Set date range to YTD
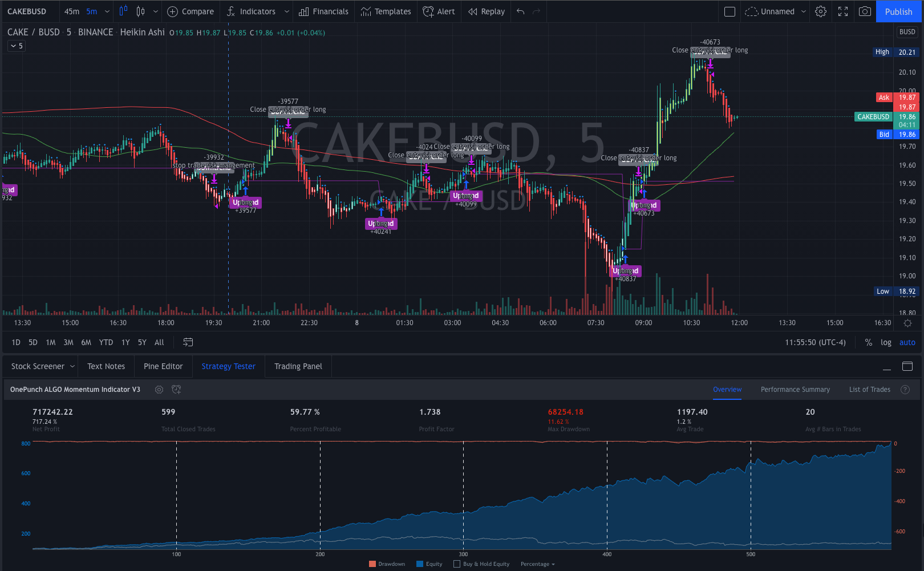Screen dimensions: 924x571 pyautogui.click(x=106, y=342)
